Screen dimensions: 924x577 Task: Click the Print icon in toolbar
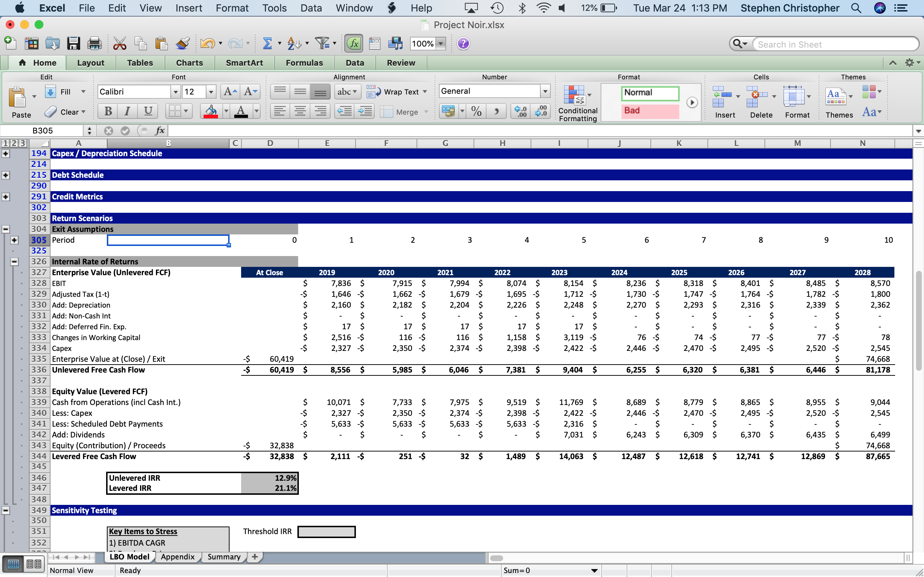(94, 44)
